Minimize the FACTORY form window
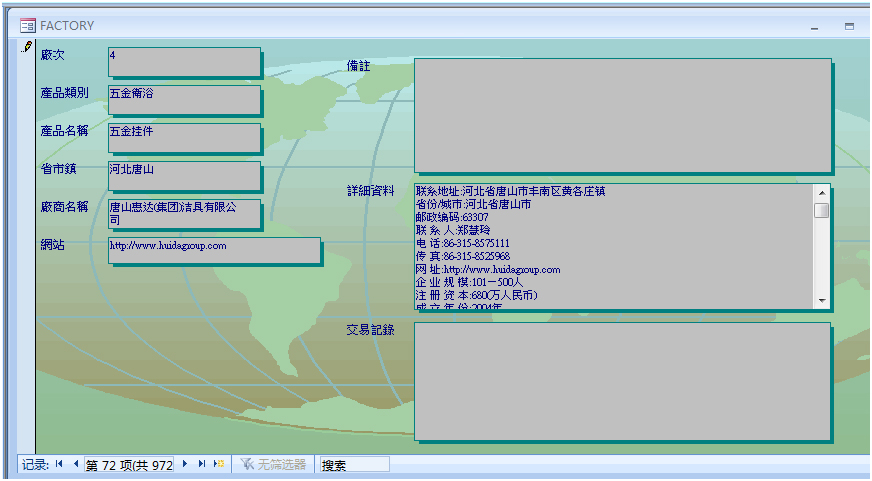 815,27
